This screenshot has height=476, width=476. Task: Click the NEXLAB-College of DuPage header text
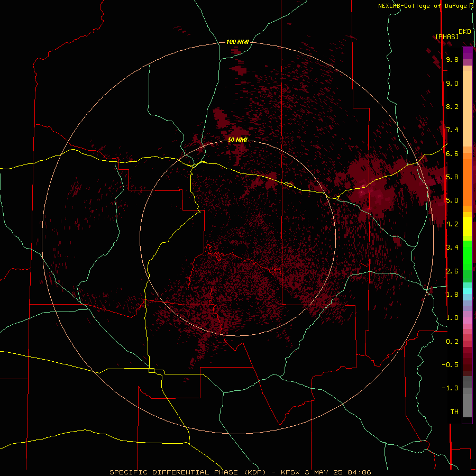click(x=424, y=6)
